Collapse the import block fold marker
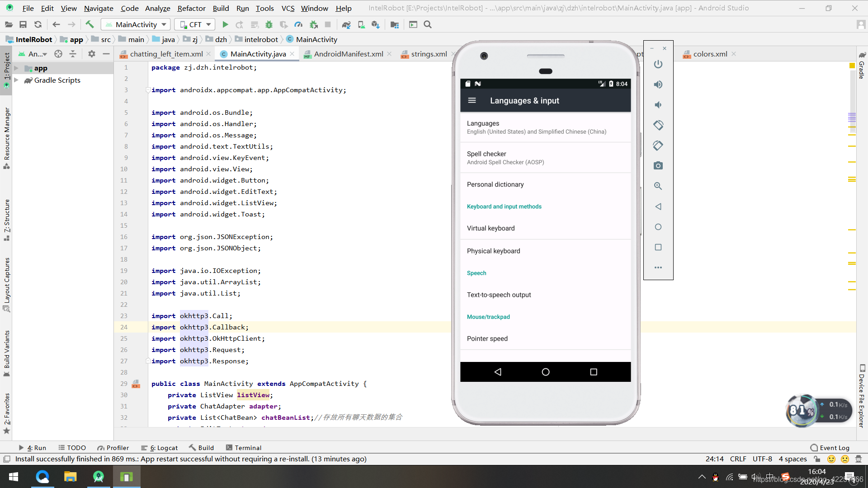Image resolution: width=868 pixels, height=488 pixels. (148, 90)
